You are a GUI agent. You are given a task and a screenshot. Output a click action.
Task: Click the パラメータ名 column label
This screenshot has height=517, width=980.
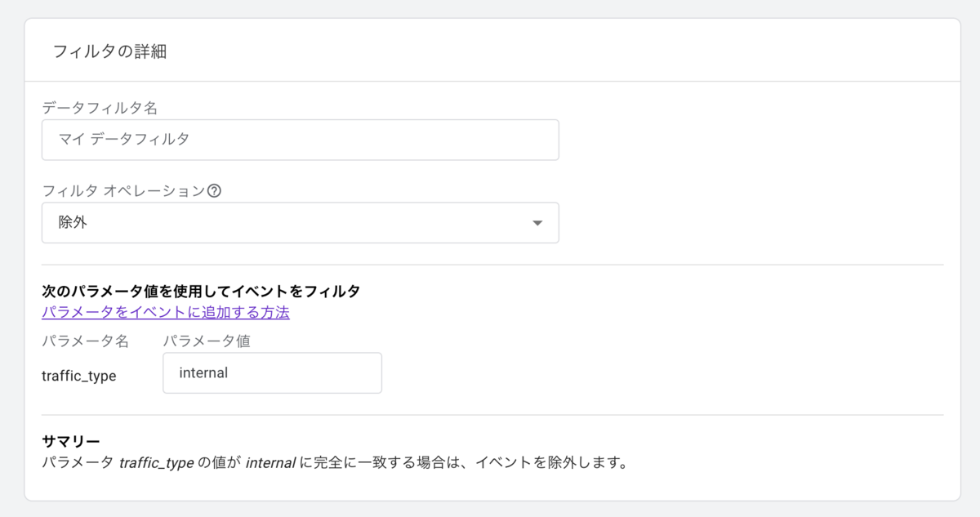pyautogui.click(x=87, y=341)
